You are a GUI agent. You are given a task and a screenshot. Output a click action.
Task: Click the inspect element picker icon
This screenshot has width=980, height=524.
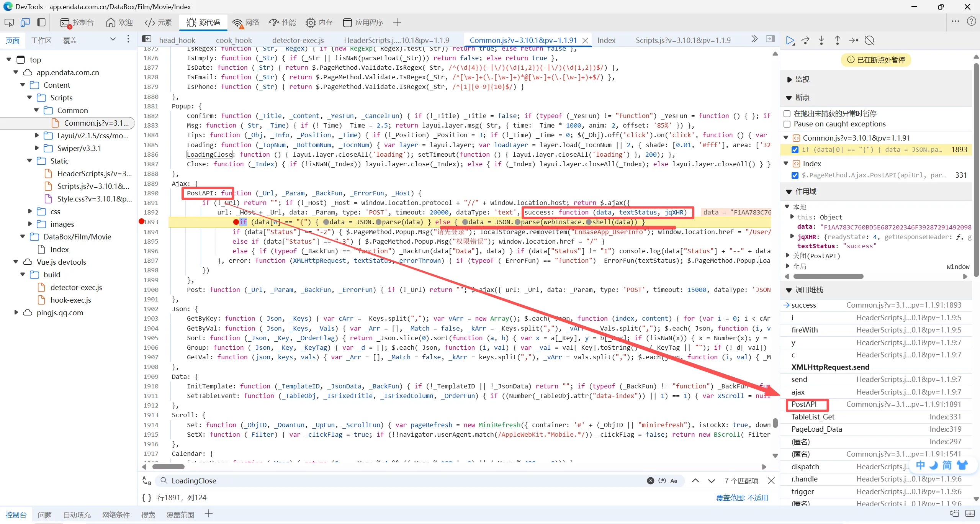click(9, 23)
